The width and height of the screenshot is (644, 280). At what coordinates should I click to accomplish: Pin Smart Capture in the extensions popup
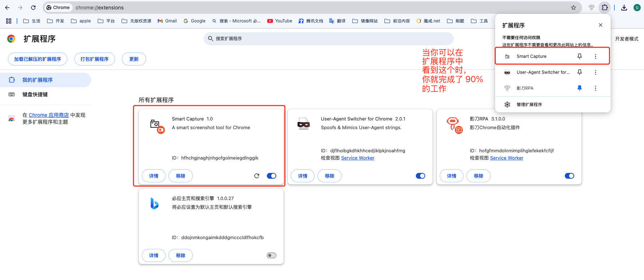tap(580, 56)
